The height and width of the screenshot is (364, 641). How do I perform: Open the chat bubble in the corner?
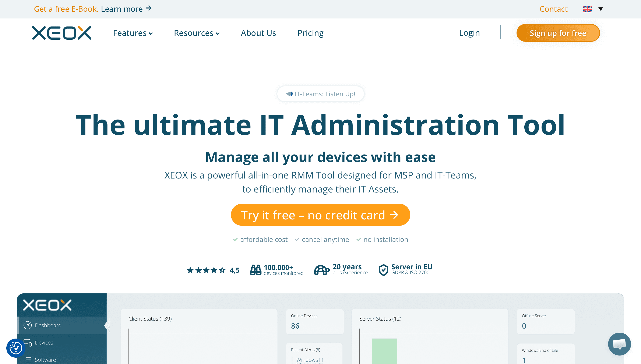coord(620,344)
